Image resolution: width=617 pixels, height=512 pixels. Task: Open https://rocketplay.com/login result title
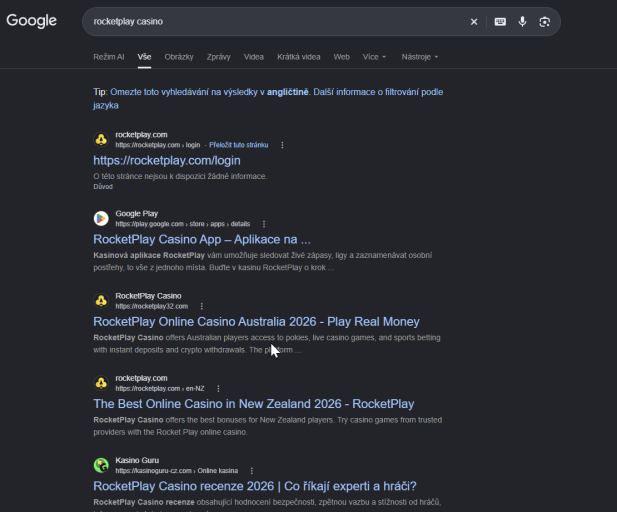point(167,161)
